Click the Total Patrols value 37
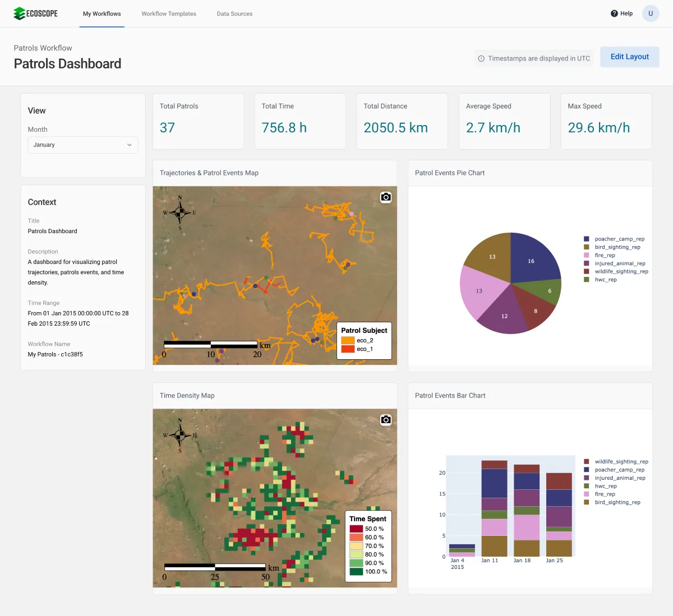Image resolution: width=673 pixels, height=616 pixels. click(x=167, y=128)
